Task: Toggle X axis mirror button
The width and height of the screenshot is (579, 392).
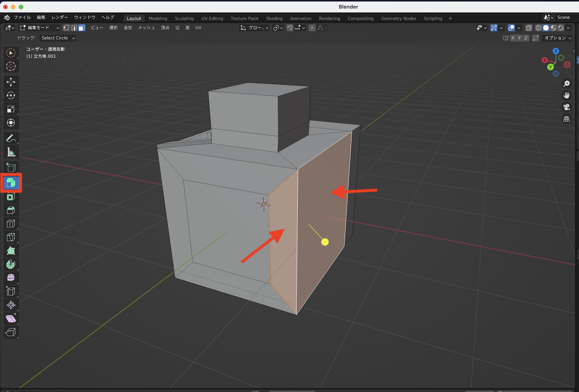Action: click(513, 38)
